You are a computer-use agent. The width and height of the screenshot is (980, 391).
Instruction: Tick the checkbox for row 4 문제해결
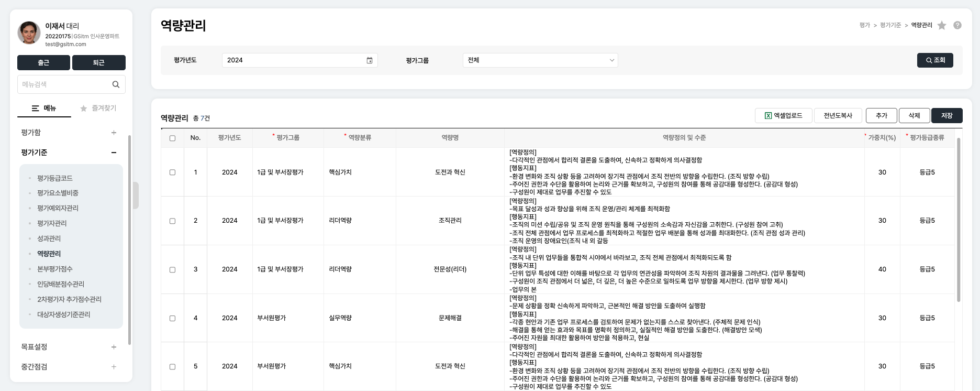point(172,318)
